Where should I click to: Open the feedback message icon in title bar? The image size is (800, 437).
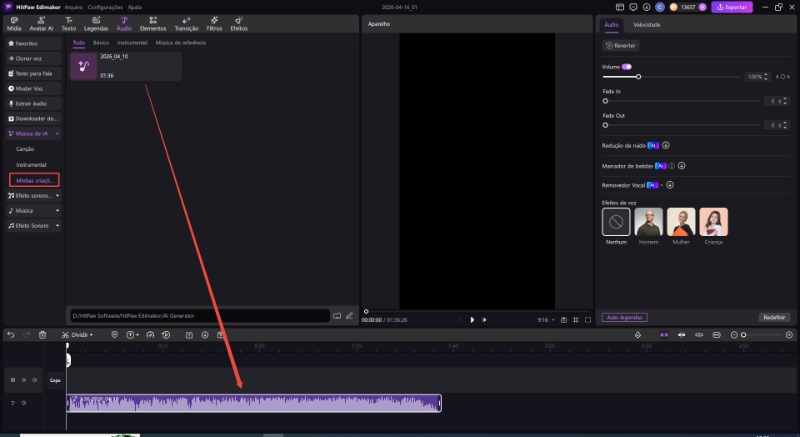pos(633,7)
